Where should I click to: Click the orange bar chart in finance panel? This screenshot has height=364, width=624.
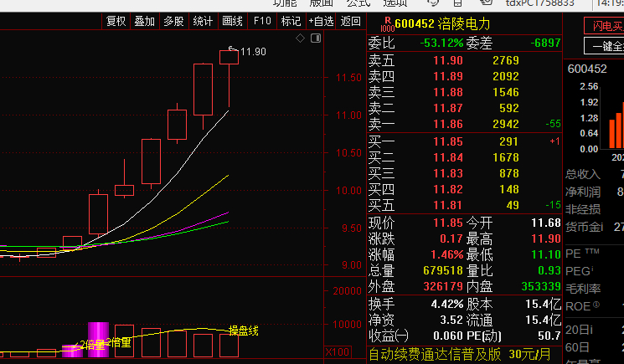616,126
